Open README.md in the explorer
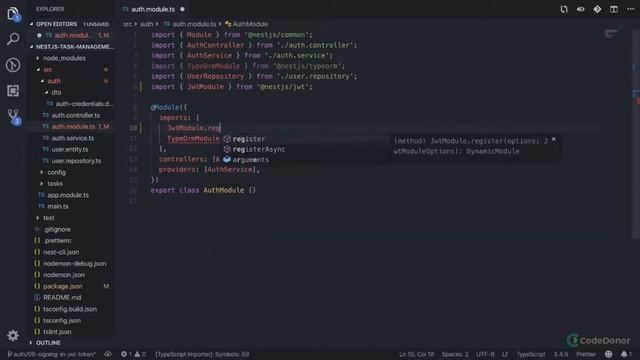 [62, 298]
